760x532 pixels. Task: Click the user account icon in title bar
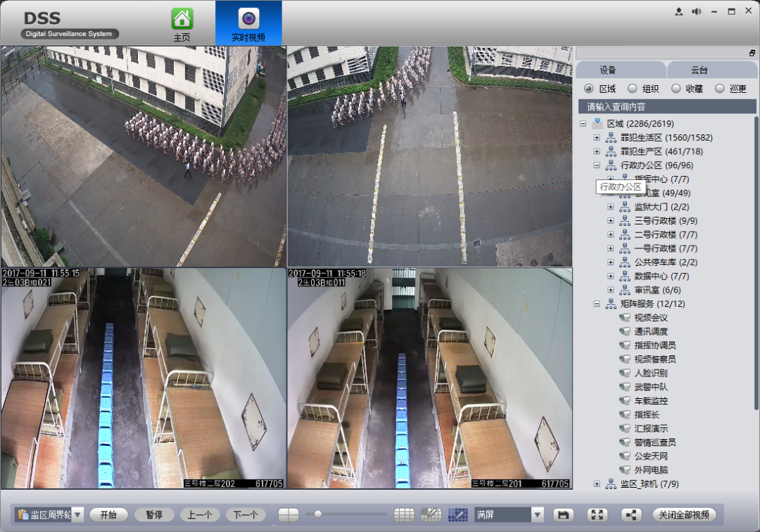678,12
